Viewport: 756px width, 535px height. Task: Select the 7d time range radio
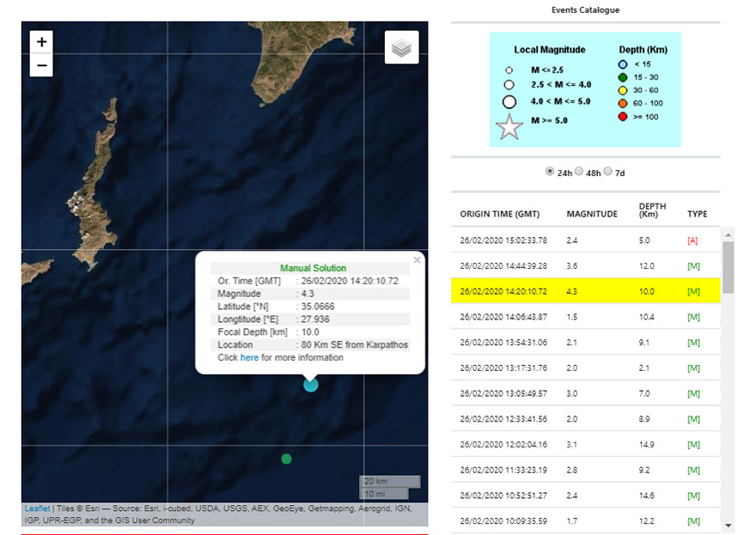click(x=608, y=172)
